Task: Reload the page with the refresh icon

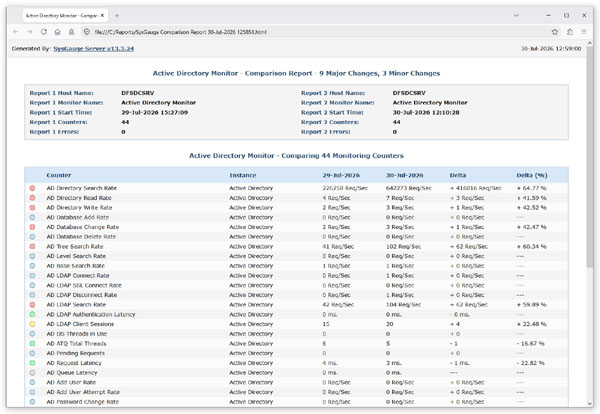Action: pos(44,32)
